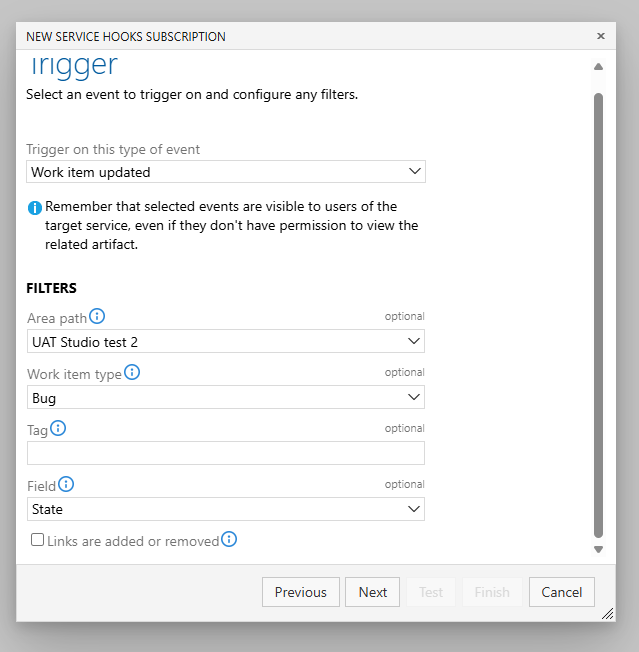Click the Cancel button
The image size is (639, 652).
pyautogui.click(x=562, y=592)
